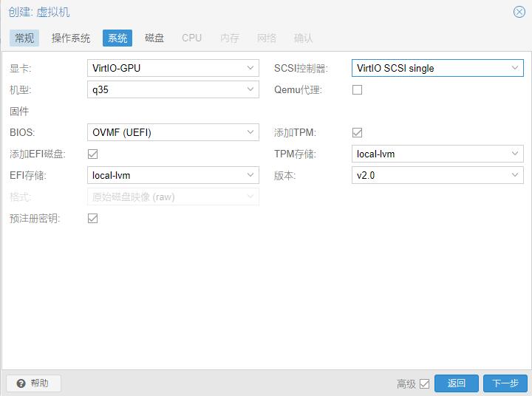532x396 pixels.
Task: Close the Create Virtual Machine dialog
Action: click(519, 12)
